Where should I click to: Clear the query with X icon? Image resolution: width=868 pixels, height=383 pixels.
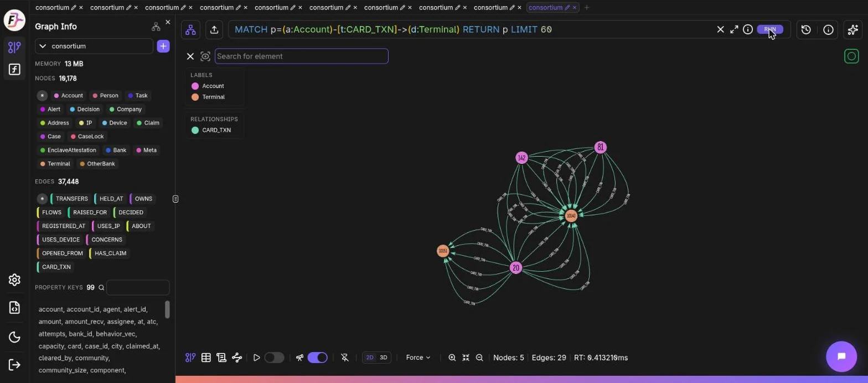(720, 29)
